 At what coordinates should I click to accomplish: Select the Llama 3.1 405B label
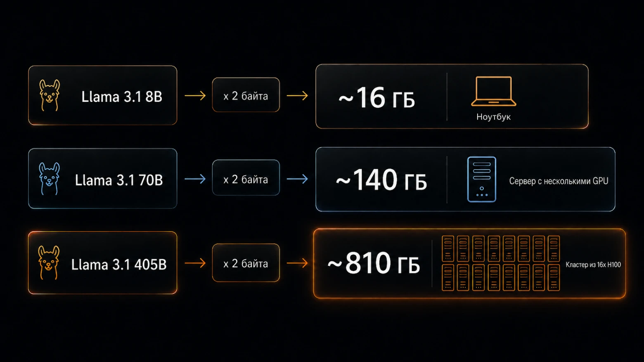tap(119, 264)
